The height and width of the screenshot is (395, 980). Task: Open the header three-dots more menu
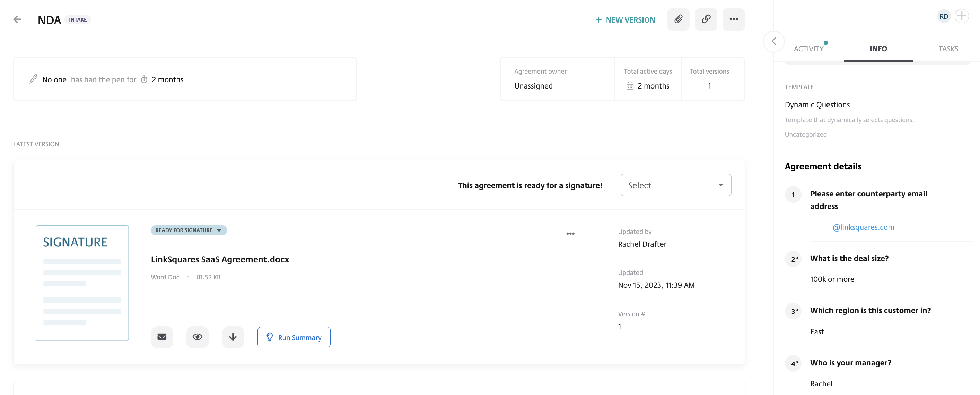click(734, 19)
